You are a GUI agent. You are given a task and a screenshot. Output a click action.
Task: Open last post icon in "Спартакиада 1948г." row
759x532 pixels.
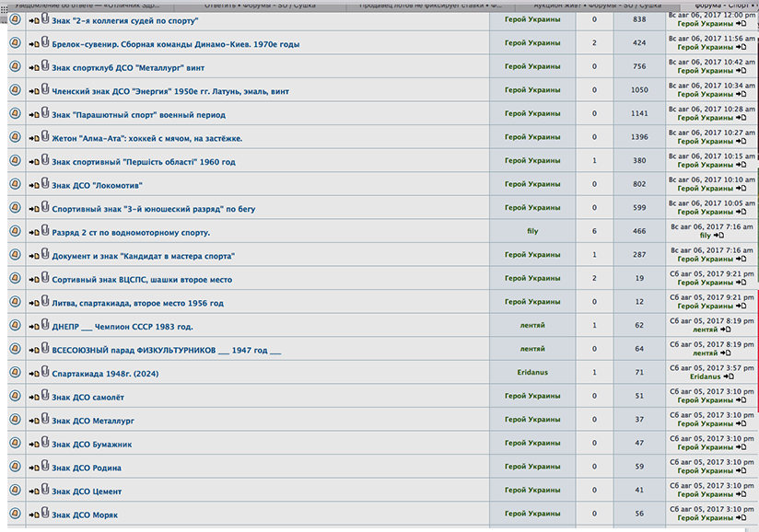pos(727,376)
